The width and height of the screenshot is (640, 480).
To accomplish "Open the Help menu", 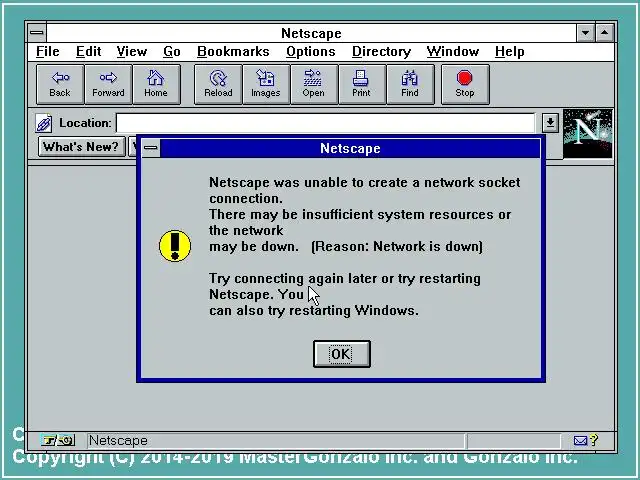I will [510, 51].
